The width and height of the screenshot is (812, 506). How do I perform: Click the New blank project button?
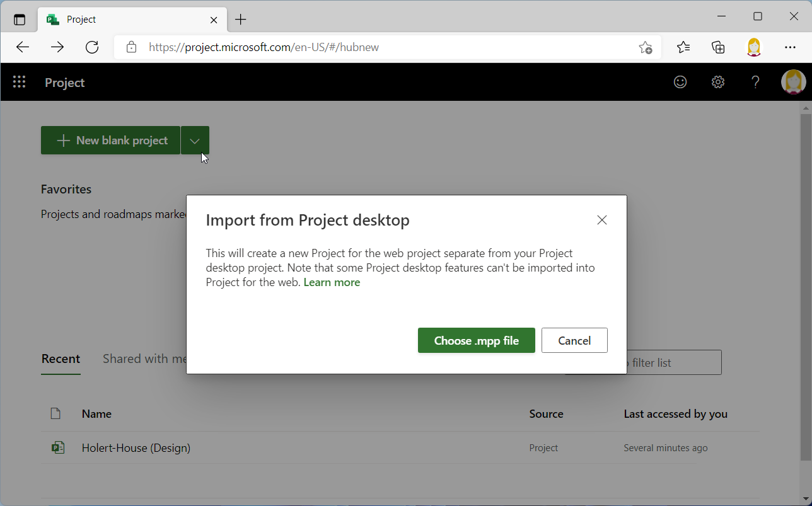pyautogui.click(x=111, y=141)
